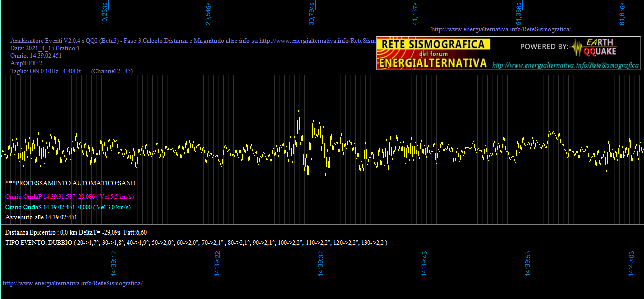
Task: Click the 14:39:22 clock time label
Action: pyautogui.click(x=218, y=263)
